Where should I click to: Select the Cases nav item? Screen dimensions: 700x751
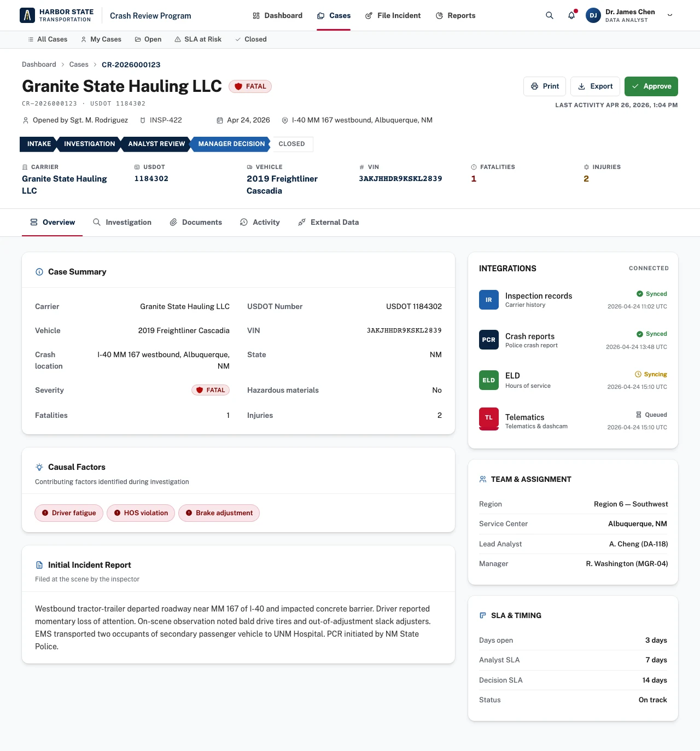point(334,15)
